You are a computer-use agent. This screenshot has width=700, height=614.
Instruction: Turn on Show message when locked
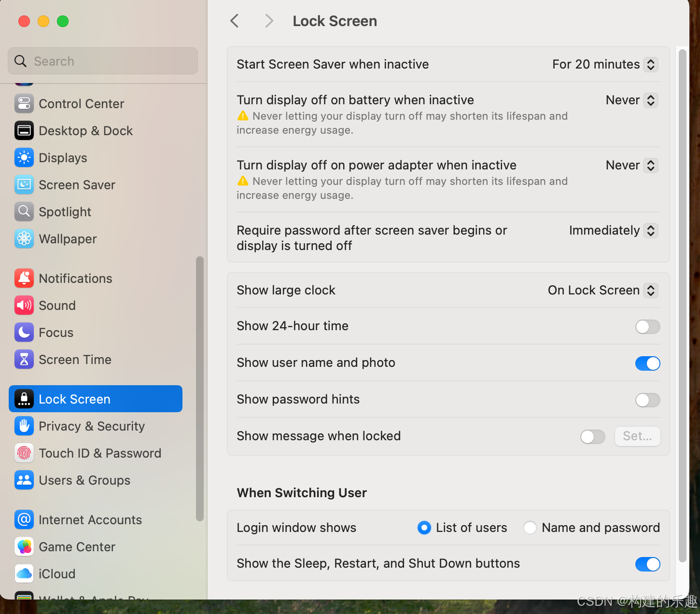coord(592,437)
